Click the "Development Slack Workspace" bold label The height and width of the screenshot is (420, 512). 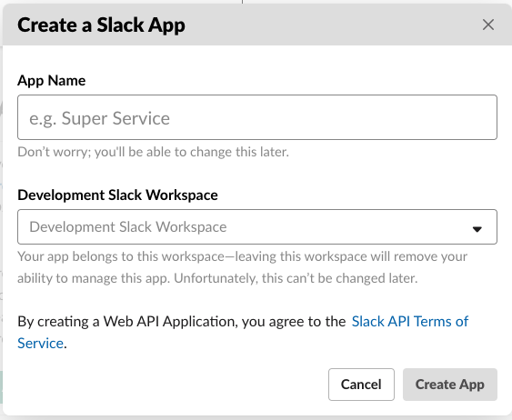pyautogui.click(x=117, y=195)
